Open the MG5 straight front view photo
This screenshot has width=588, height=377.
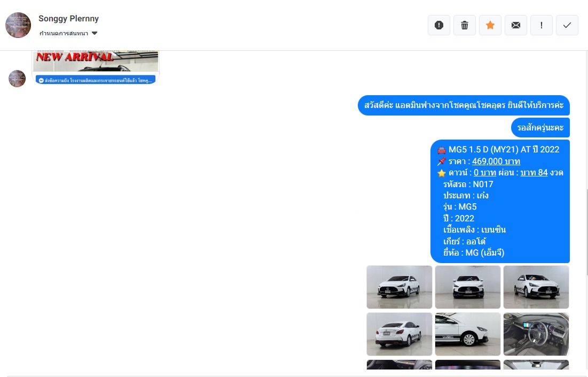click(x=468, y=287)
